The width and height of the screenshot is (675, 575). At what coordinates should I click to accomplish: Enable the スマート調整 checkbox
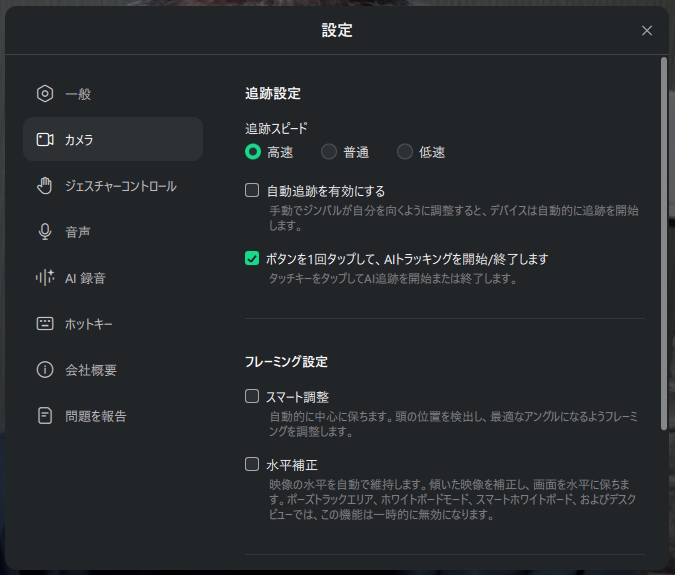(x=252, y=396)
